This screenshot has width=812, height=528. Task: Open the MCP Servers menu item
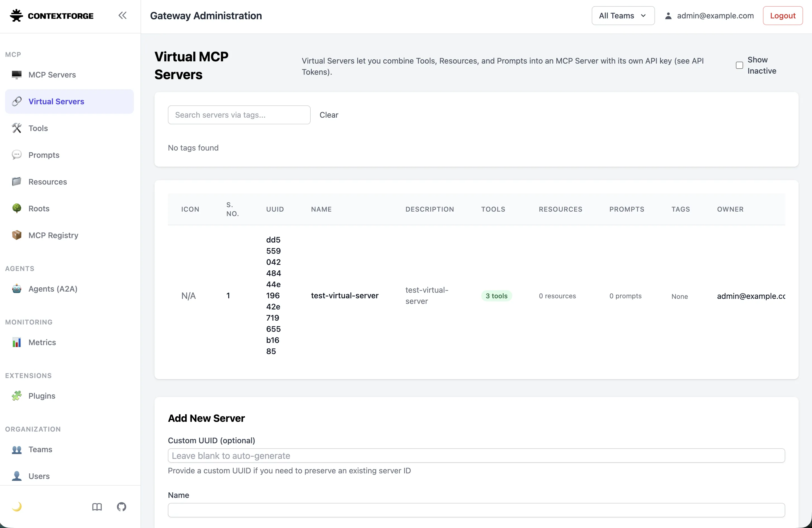pyautogui.click(x=52, y=75)
